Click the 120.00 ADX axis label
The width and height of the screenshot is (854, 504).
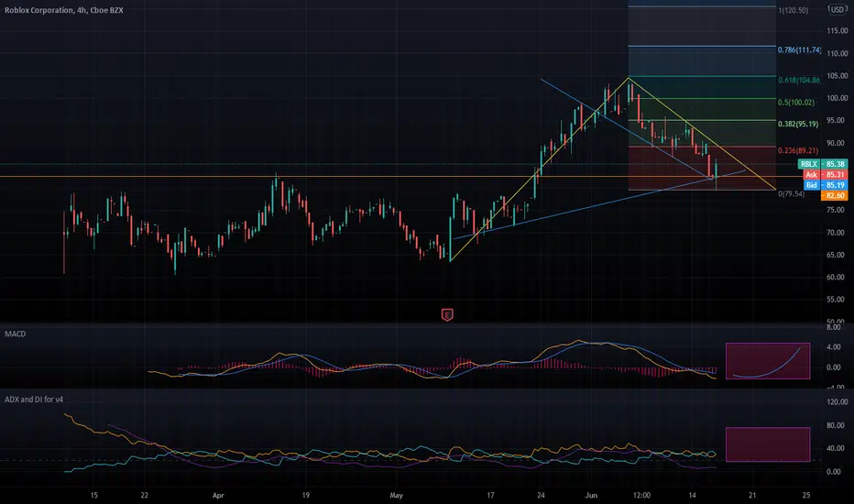838,402
